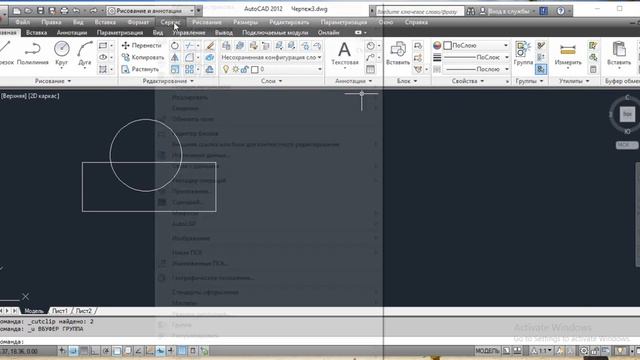Click the Перенести move tool
The height and width of the screenshot is (360, 640).
click(141, 45)
